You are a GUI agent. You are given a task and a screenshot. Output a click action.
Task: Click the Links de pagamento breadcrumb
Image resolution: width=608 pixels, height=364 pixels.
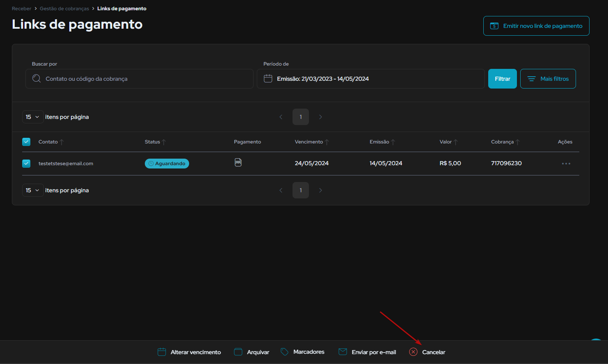(x=122, y=9)
